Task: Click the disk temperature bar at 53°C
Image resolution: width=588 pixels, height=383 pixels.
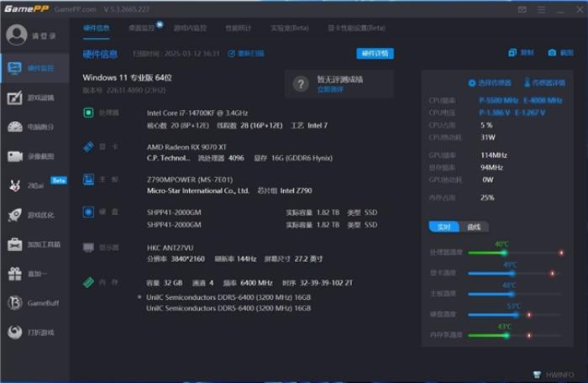Action: tap(514, 314)
